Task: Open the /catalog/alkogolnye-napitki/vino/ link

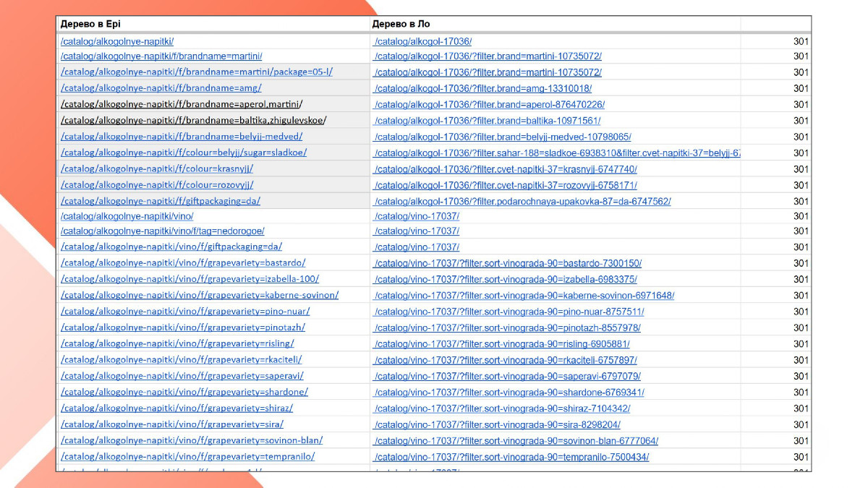Action: (x=127, y=215)
